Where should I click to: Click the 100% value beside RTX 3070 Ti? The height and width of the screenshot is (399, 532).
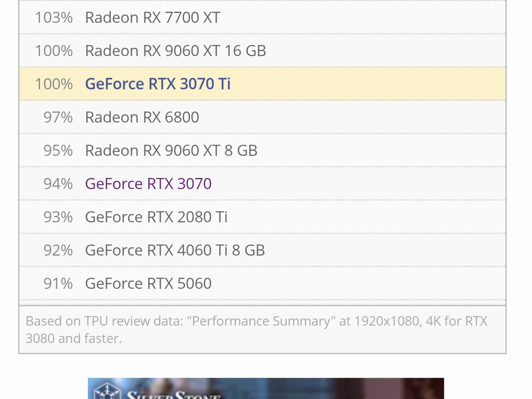click(x=54, y=84)
